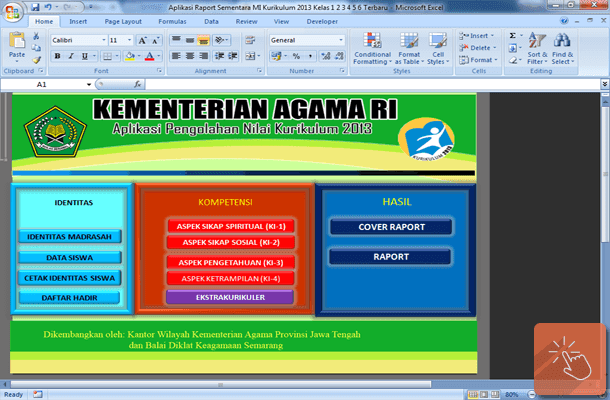Open the Format cells menu

coord(478,60)
